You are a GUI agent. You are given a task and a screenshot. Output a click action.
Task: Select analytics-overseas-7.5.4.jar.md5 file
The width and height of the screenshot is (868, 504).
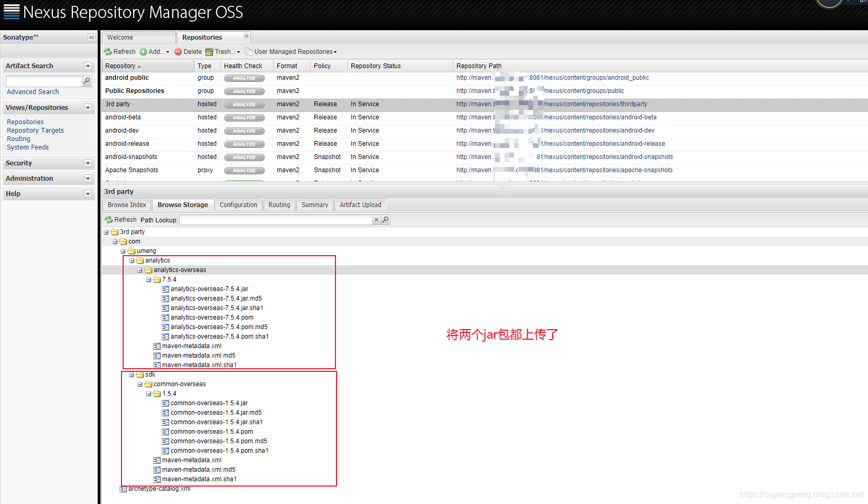(216, 298)
